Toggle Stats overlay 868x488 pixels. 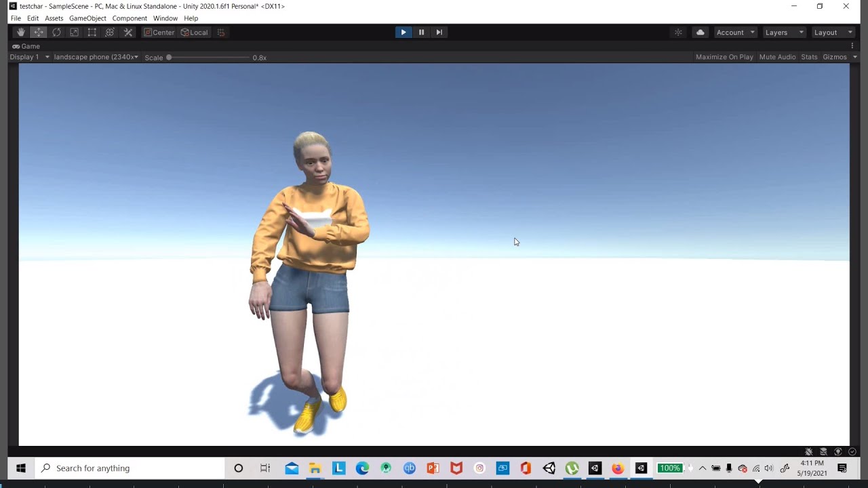pyautogui.click(x=809, y=57)
